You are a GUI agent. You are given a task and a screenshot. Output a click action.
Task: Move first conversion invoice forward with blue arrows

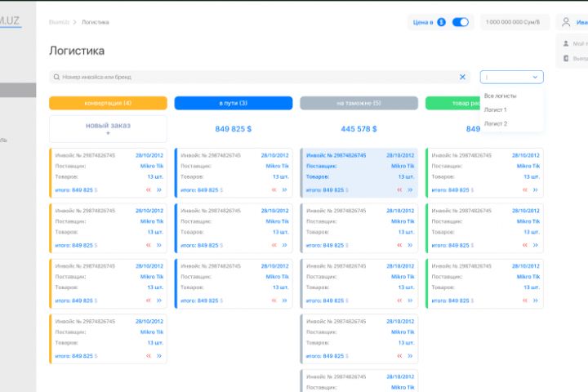point(159,189)
